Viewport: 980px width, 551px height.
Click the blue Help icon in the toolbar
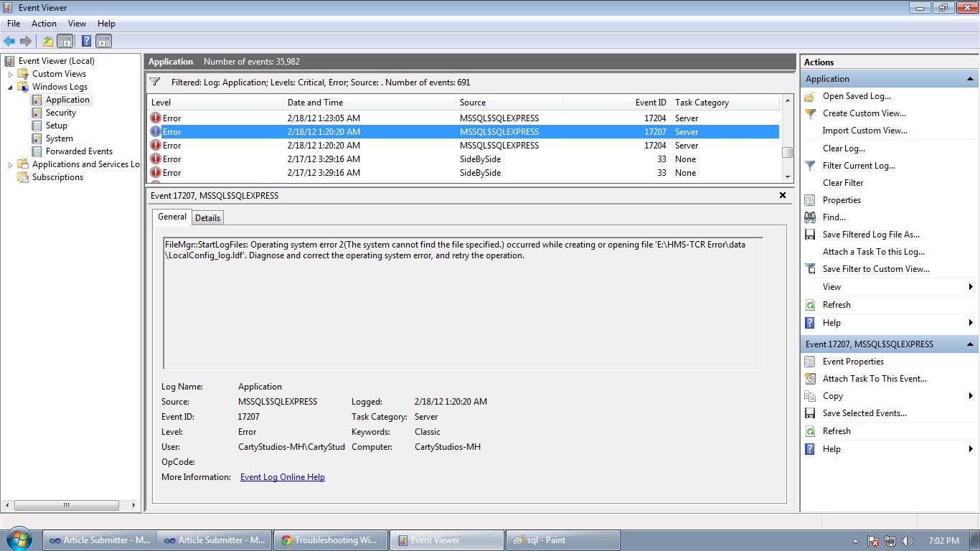click(x=86, y=41)
